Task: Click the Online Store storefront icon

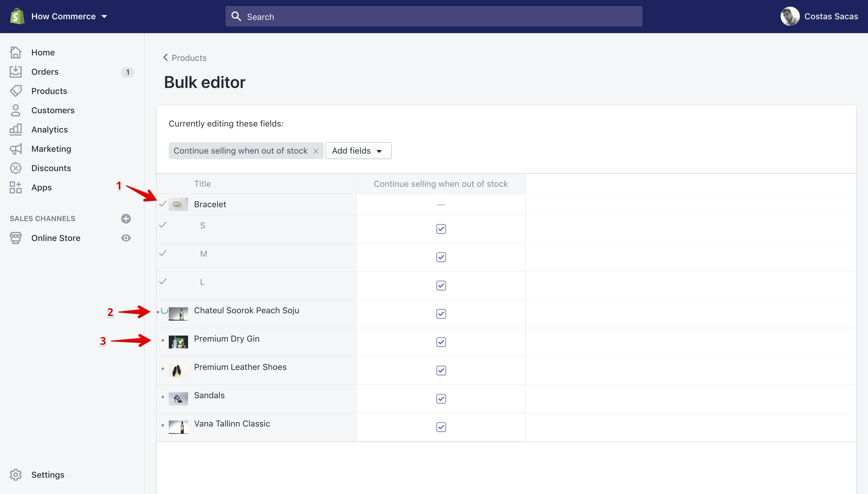Action: [x=16, y=238]
